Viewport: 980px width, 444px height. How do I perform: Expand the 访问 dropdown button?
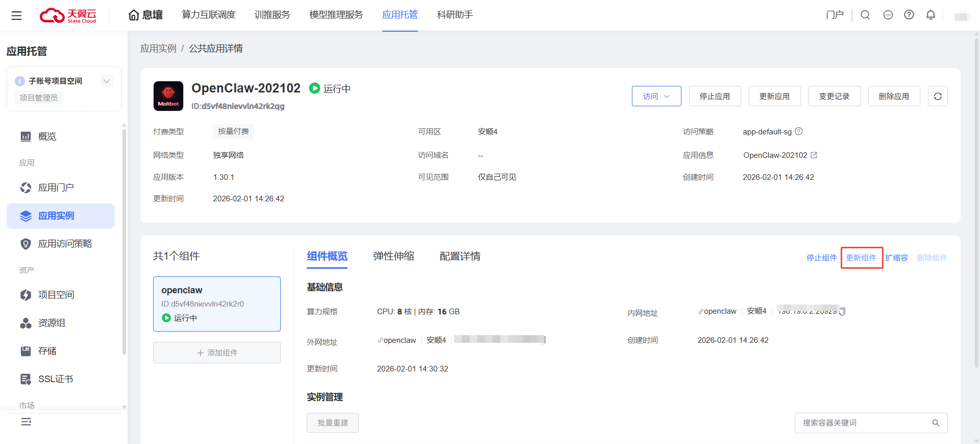point(656,96)
